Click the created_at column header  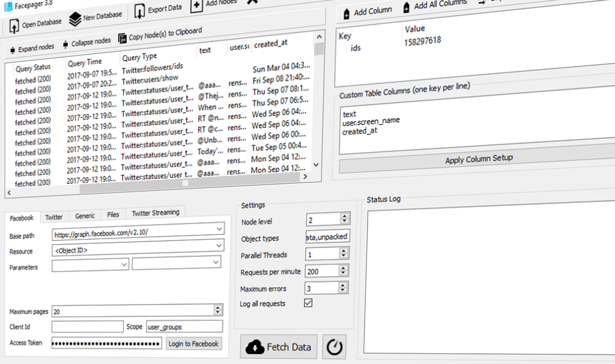[271, 43]
